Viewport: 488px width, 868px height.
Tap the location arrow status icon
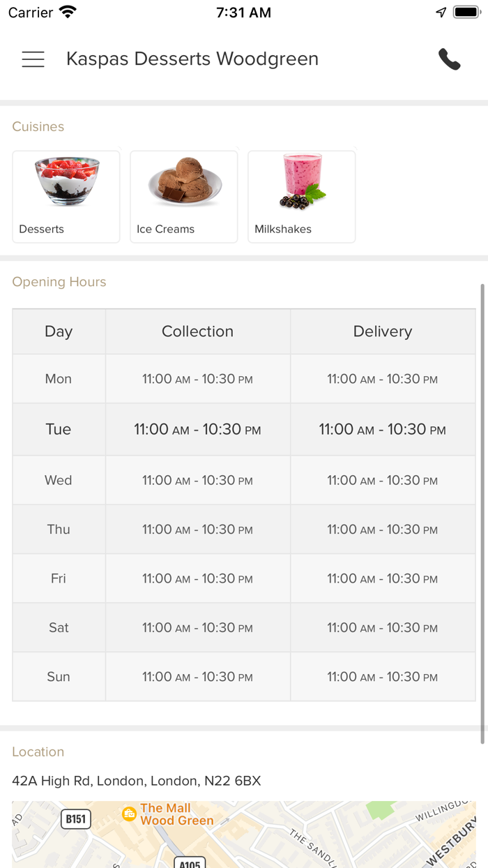coord(441,13)
